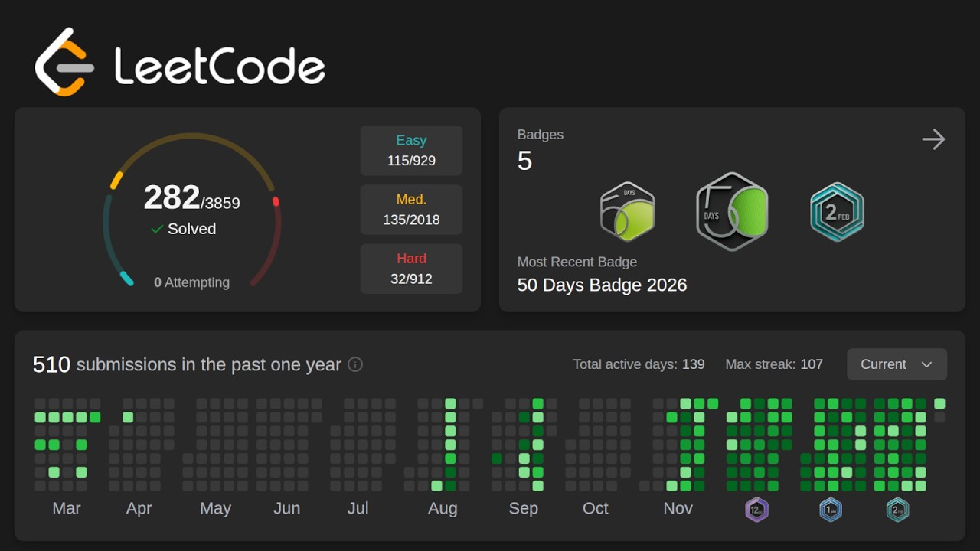Select the Easy 115/929 box
The width and height of the screenshot is (980, 551).
(411, 151)
